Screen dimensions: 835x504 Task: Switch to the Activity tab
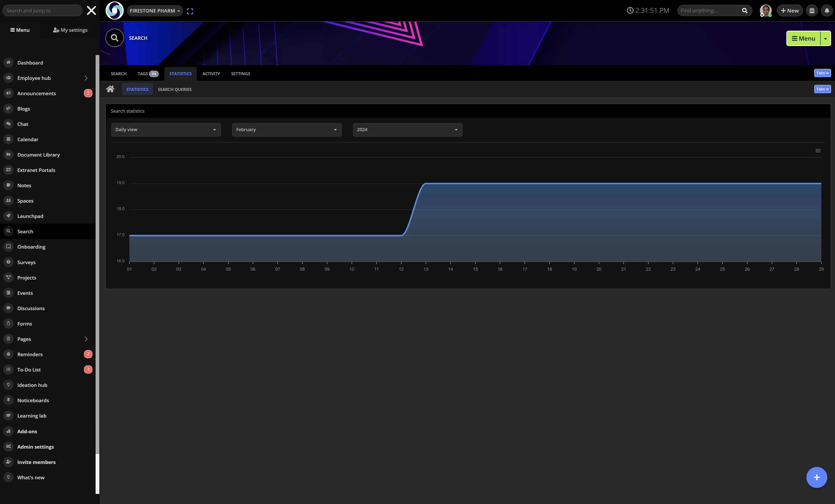pyautogui.click(x=211, y=74)
